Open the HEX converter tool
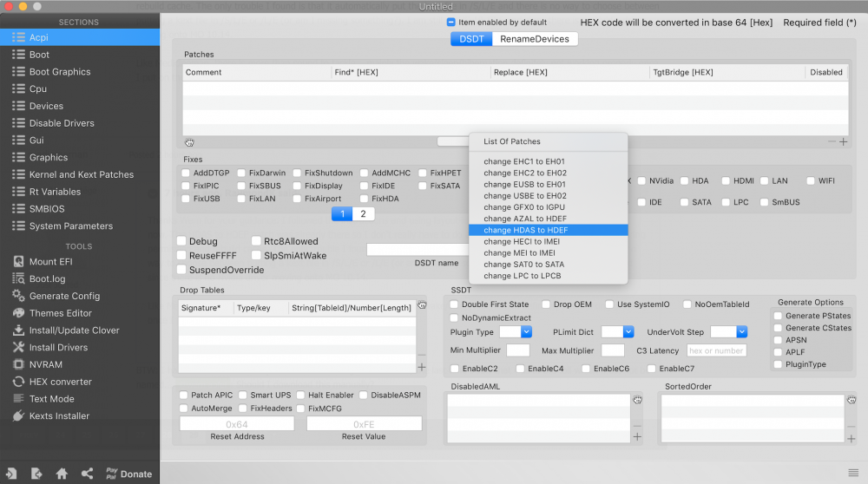The width and height of the screenshot is (868, 484). click(x=61, y=382)
